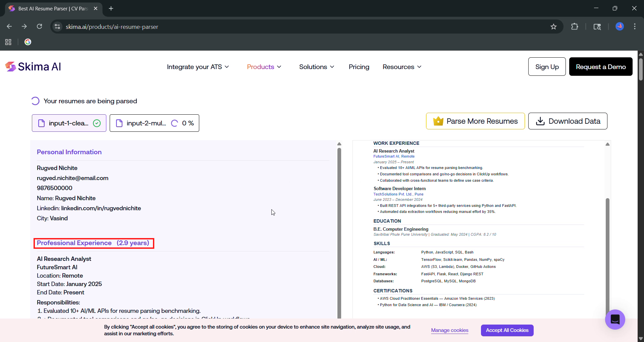Switch to Best AI Resume Parser browser tab
Screen dimensions: 644x342
(x=54, y=8)
